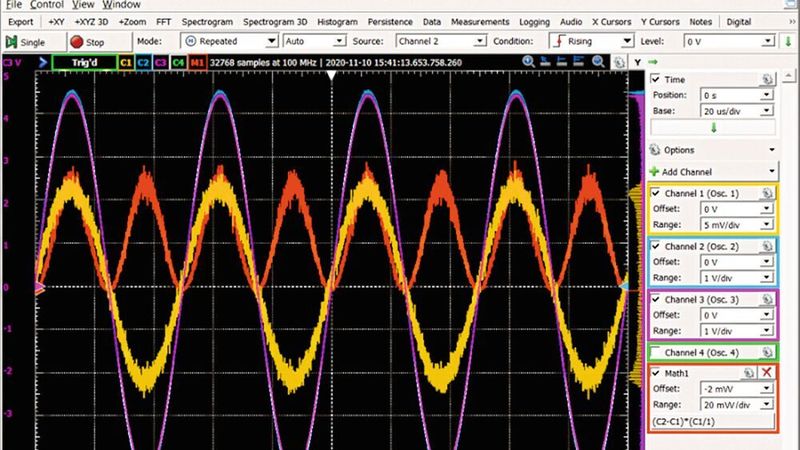800x450 pixels.
Task: Add an +XYZ 3D plot
Action: 91,22
